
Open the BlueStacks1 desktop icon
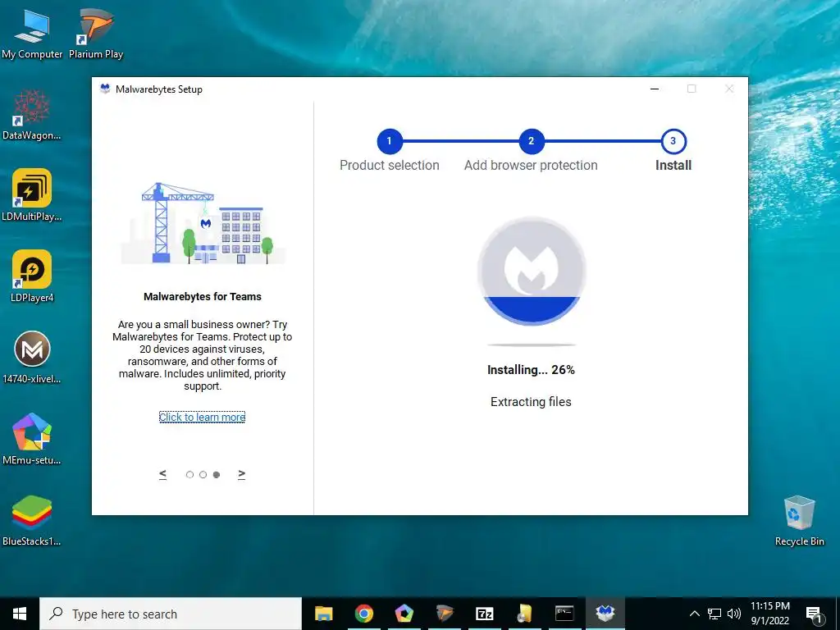(32, 521)
